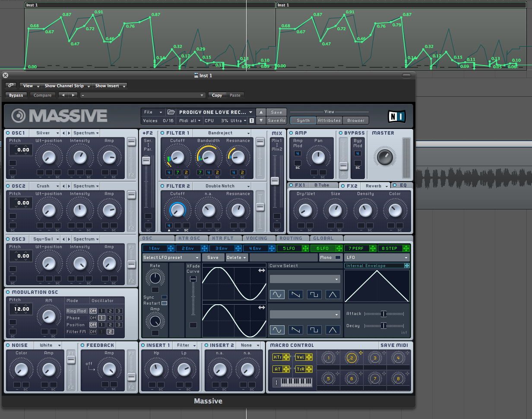Screen dimensions: 532x419
Task: Switch to the VOICING tab
Action: [259, 238]
